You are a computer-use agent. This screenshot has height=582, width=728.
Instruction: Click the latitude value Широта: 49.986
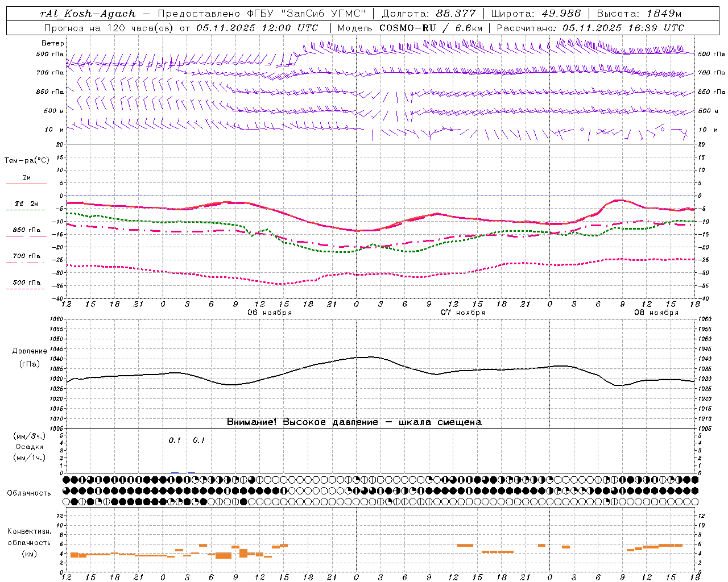click(x=536, y=14)
